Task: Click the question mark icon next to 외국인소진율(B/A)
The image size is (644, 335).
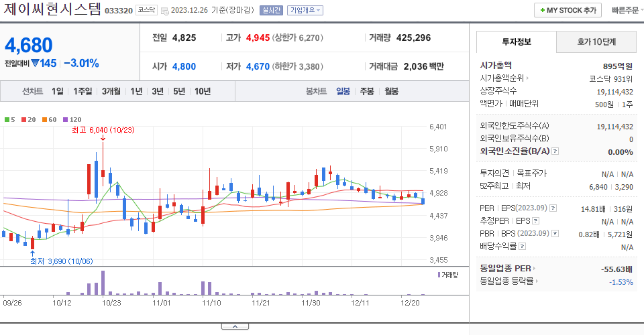Action: coord(555,151)
